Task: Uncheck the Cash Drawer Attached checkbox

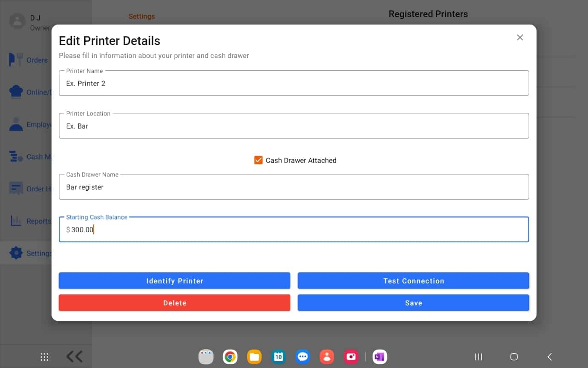Action: click(x=258, y=160)
